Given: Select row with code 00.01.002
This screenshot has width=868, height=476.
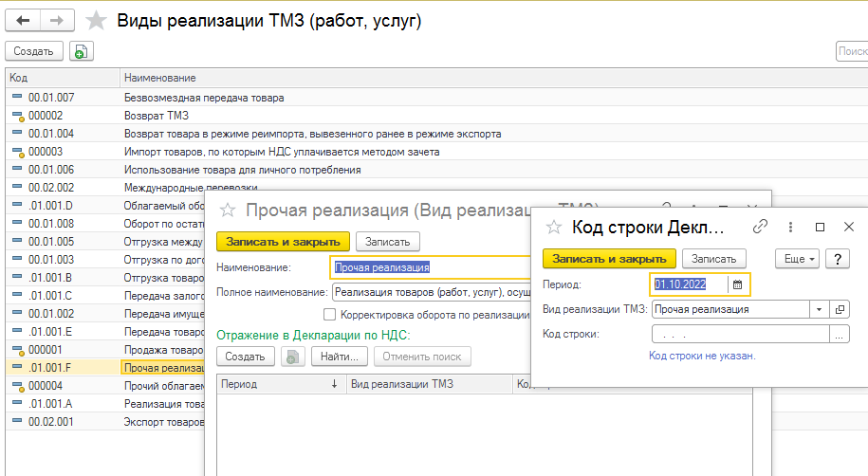Looking at the screenshot, I should pos(105,313).
